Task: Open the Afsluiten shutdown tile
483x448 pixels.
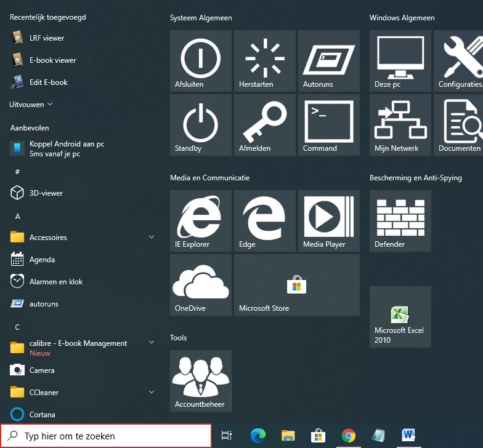Action: [201, 60]
